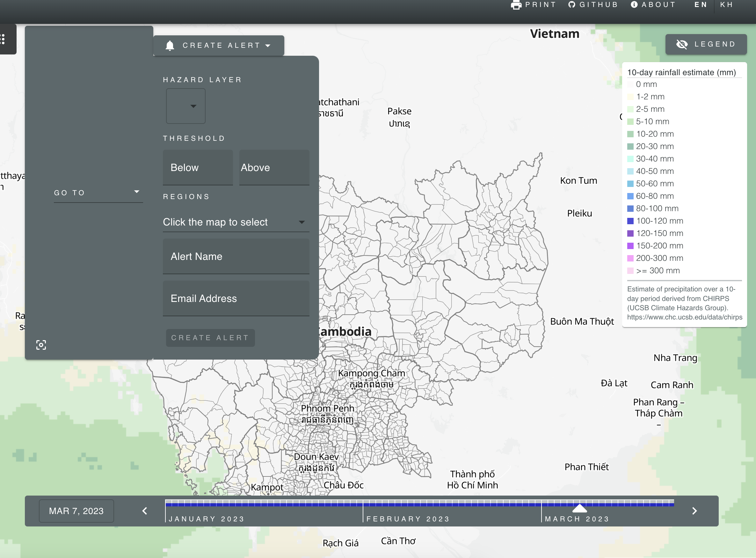Screen dimensions: 756x558
Task: Click the locate/focus crosshair icon
Action: [x=41, y=345]
